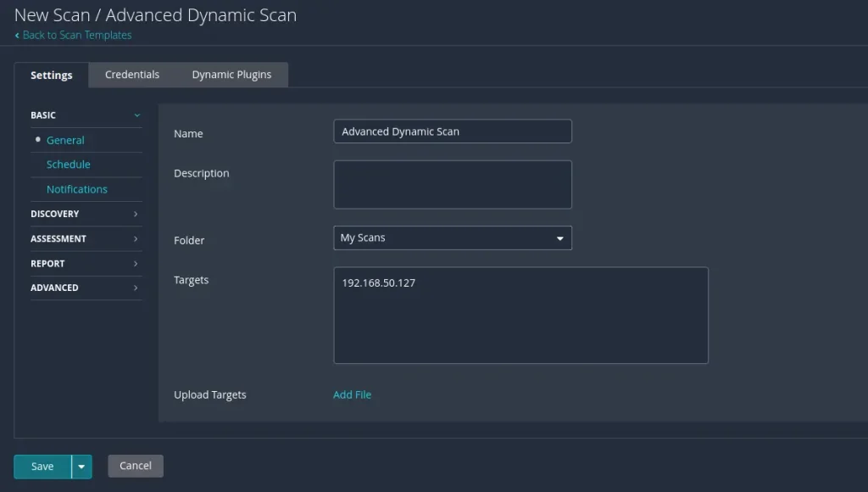Open the Notifications settings item

click(77, 189)
